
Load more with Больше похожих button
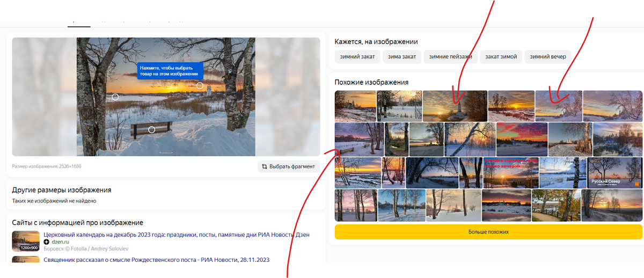pos(488,232)
